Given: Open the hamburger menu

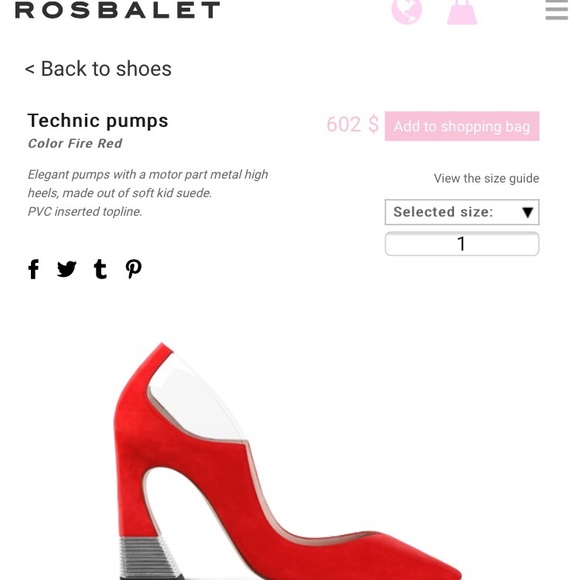Looking at the screenshot, I should (x=557, y=10).
